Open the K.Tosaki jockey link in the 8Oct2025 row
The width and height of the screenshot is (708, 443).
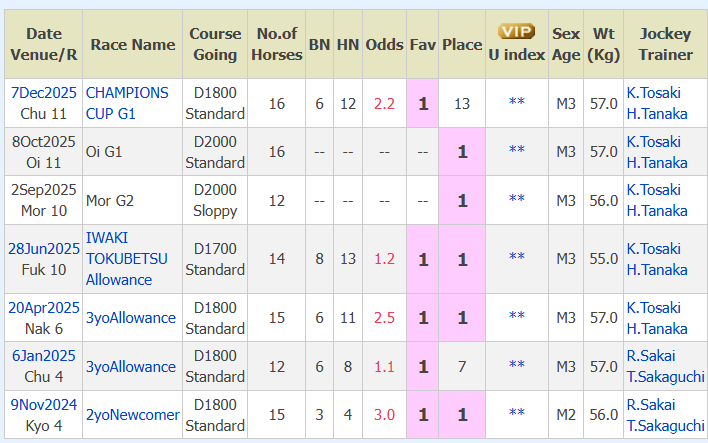653,142
